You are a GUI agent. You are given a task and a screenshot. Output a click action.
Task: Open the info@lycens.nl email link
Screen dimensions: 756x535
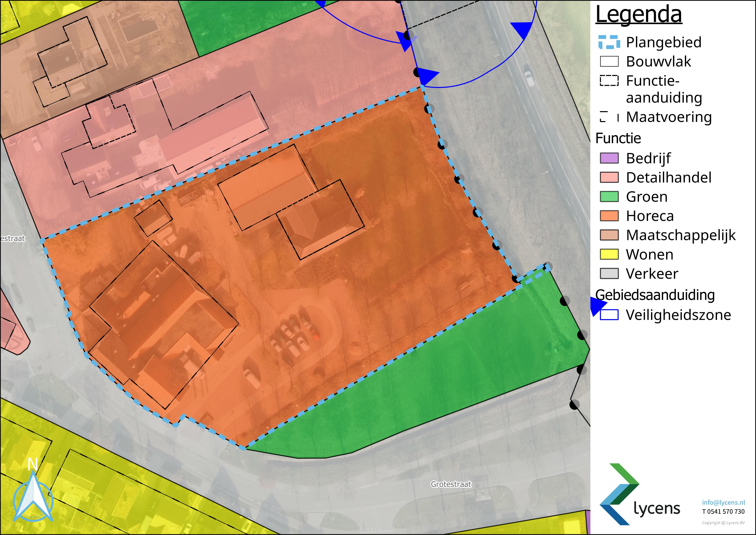point(723,502)
